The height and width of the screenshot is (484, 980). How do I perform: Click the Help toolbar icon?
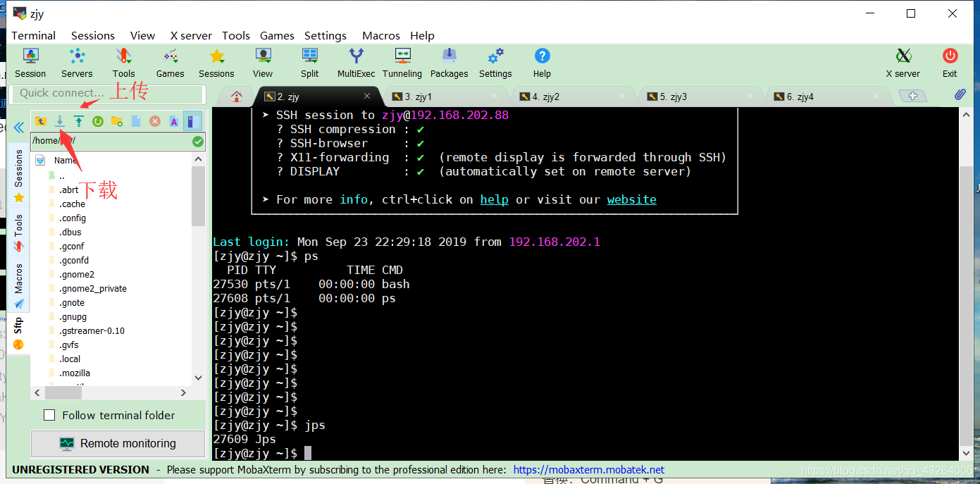click(542, 63)
